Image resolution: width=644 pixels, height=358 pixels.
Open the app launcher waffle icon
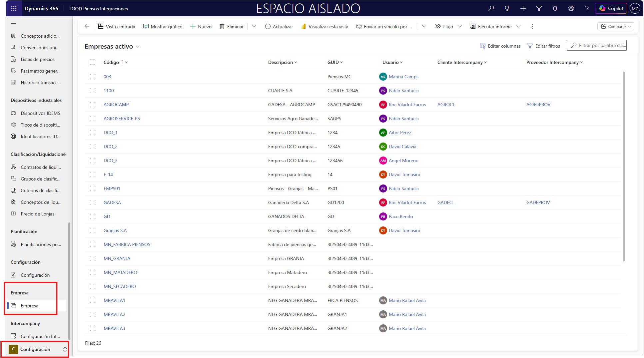14,8
